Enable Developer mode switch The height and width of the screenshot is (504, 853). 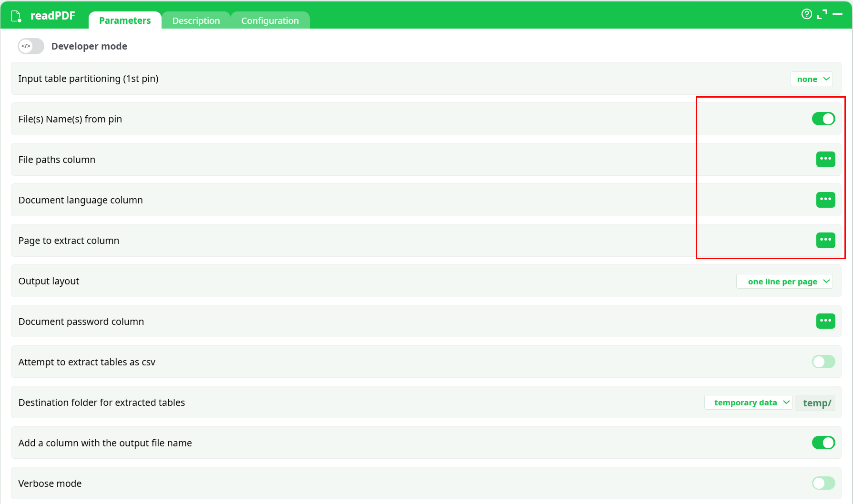pyautogui.click(x=31, y=46)
